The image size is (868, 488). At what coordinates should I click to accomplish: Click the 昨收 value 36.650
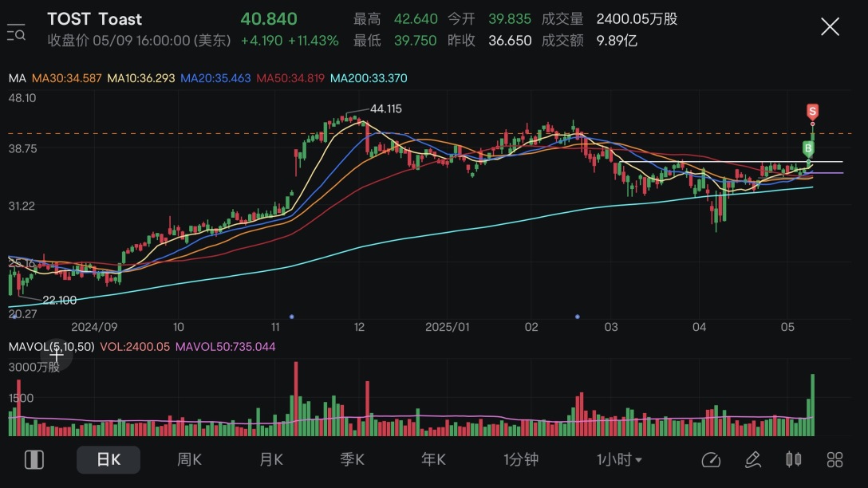click(510, 41)
